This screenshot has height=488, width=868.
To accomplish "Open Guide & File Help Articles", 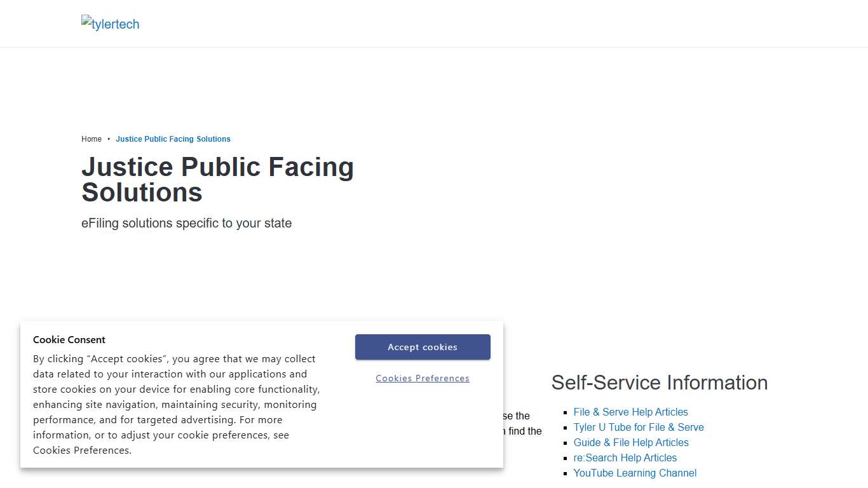I will point(631,442).
